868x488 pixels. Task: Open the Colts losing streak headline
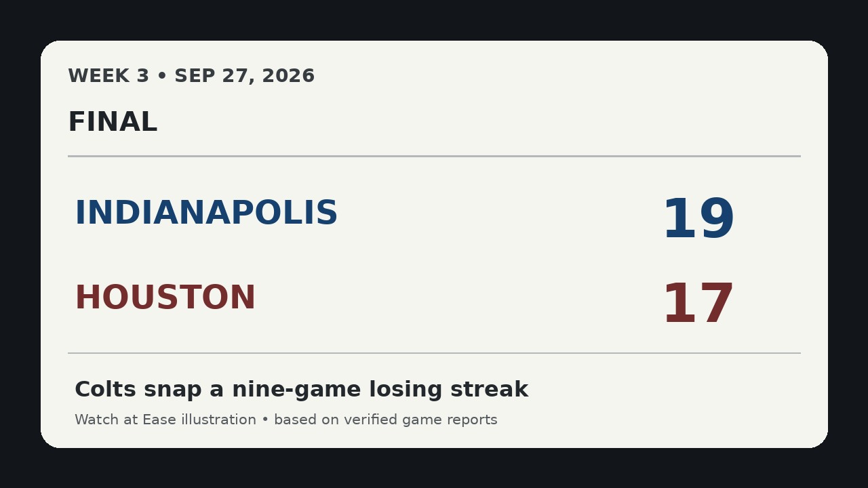[301, 390]
